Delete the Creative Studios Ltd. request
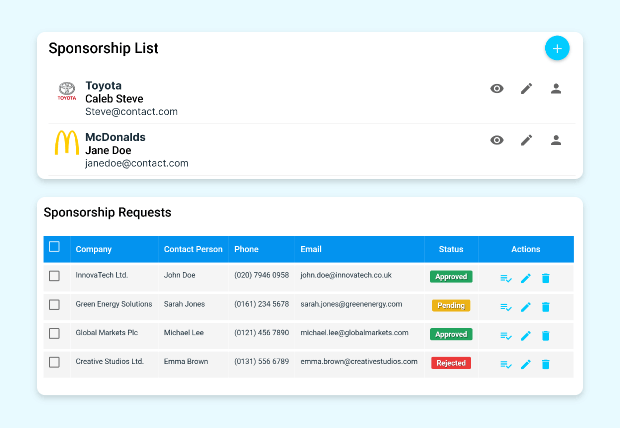 tap(546, 364)
